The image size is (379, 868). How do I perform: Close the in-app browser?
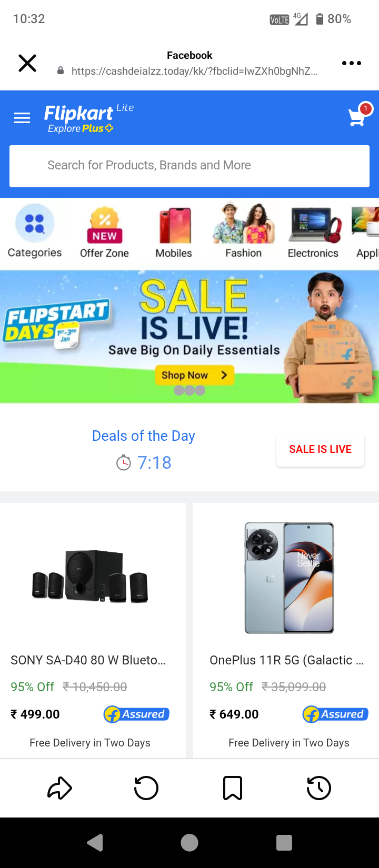[27, 63]
